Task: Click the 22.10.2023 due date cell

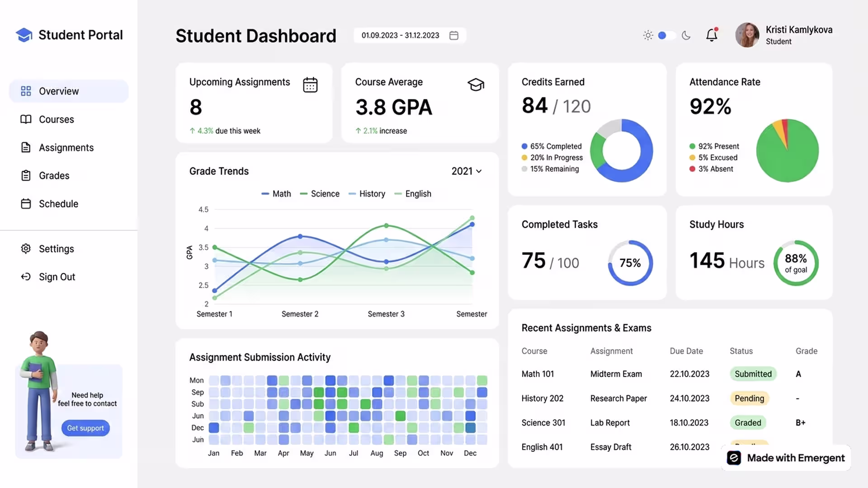Action: pyautogui.click(x=689, y=374)
